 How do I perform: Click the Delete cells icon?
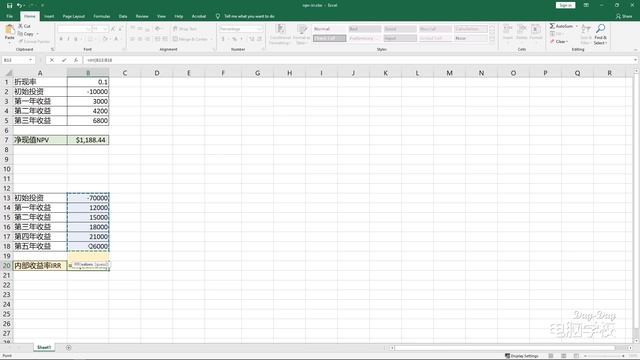pyautogui.click(x=522, y=29)
